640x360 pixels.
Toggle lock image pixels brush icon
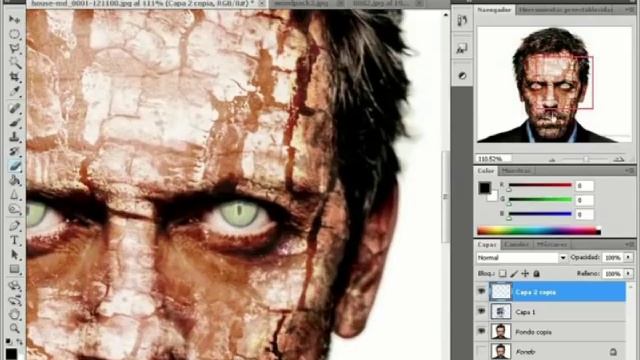pyautogui.click(x=514, y=273)
